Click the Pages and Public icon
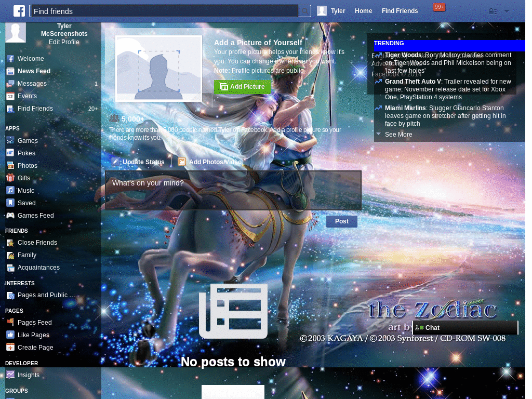 tap(10, 295)
